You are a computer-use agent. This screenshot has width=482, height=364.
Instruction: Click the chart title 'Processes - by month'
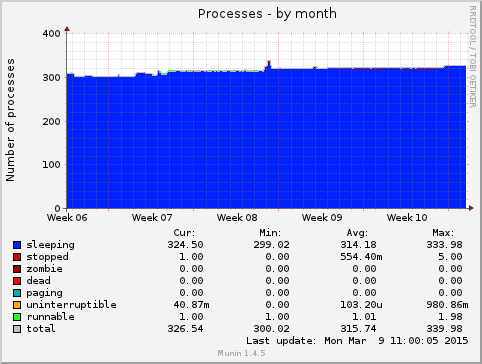[267, 14]
